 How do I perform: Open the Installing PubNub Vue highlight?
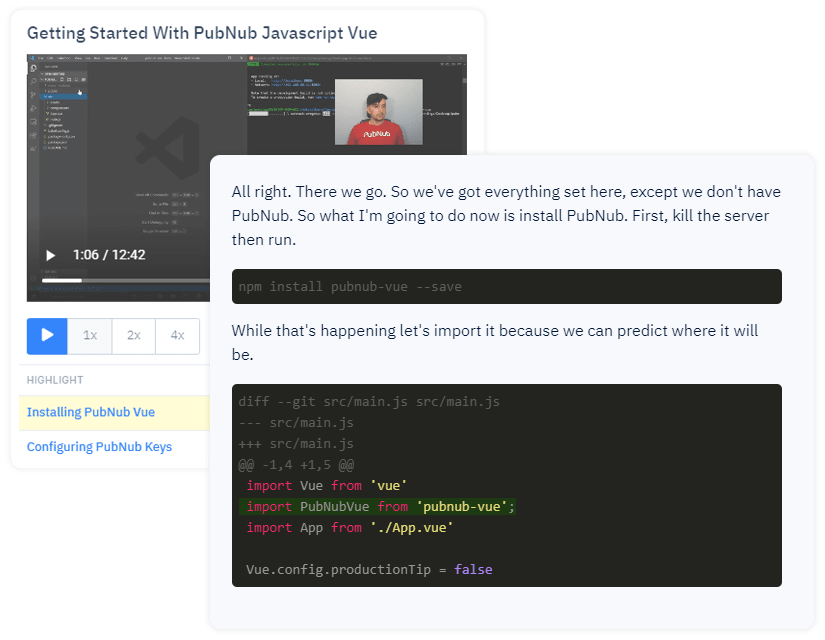[x=90, y=412]
